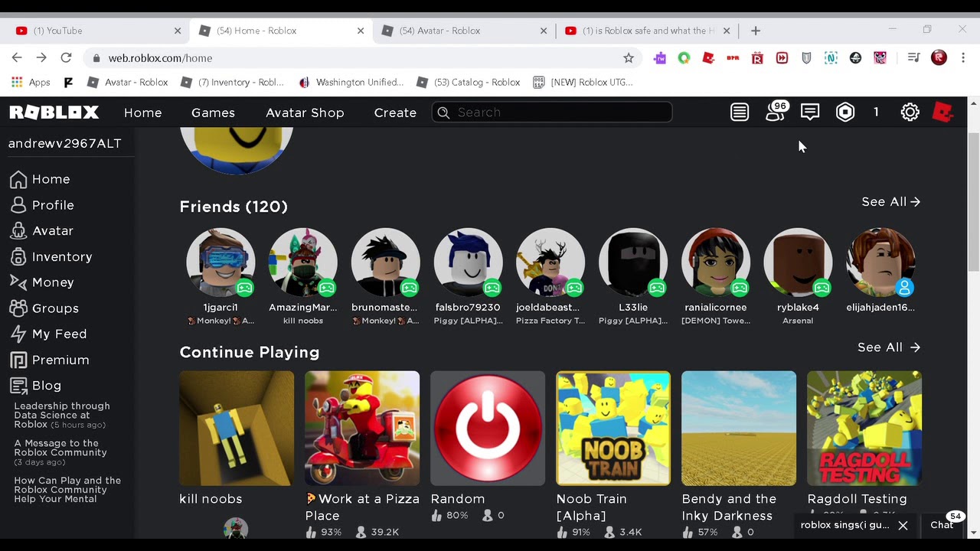
Task: Open Money in the left sidebar
Action: click(x=42, y=282)
